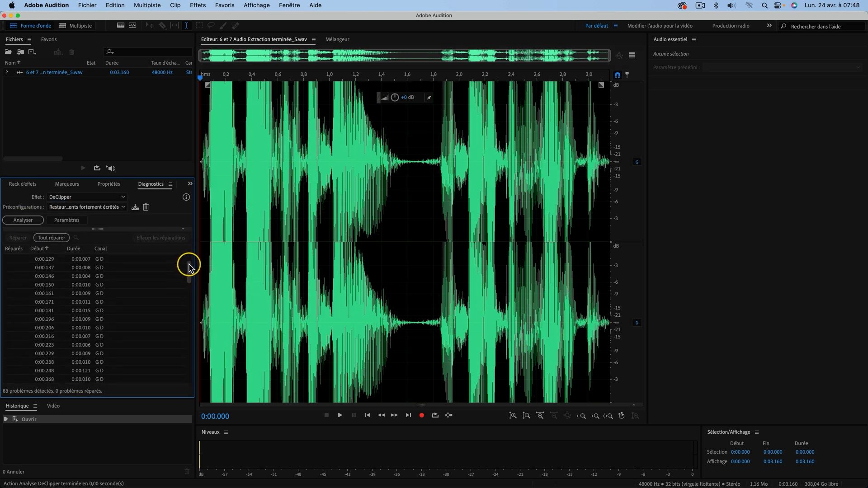Viewport: 868px width, 488px height.
Task: Toggle snapping magnet icon
Action: tap(617, 75)
